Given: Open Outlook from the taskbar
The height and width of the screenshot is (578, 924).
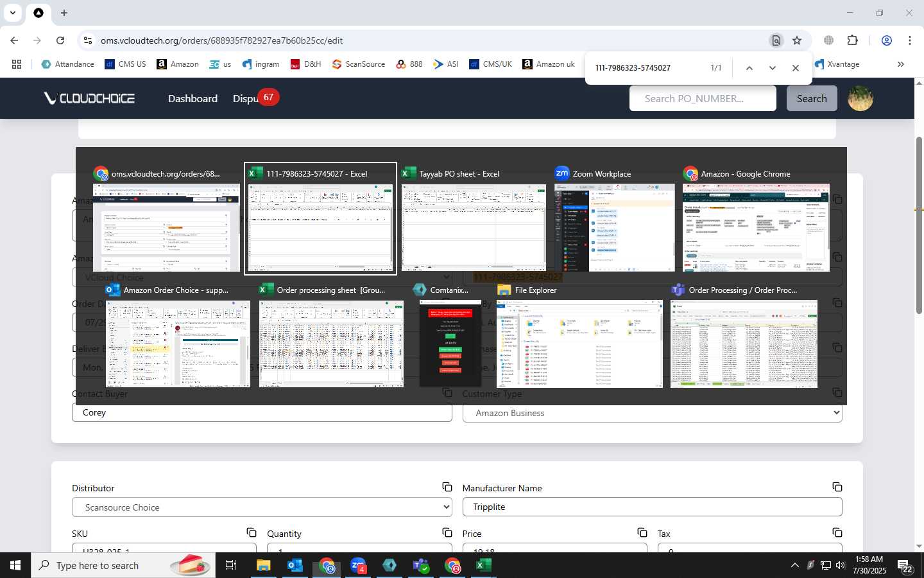Looking at the screenshot, I should [x=295, y=565].
